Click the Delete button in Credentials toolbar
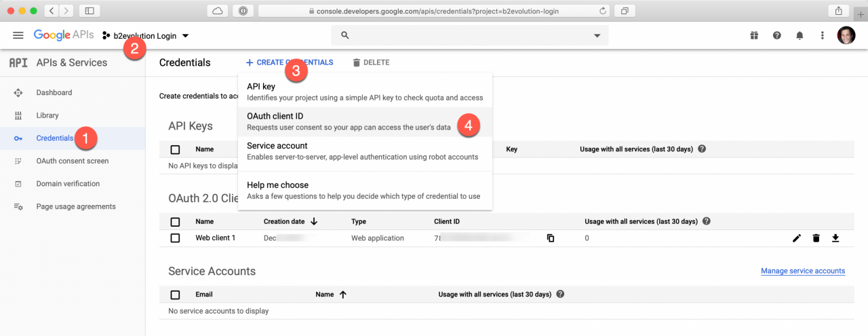868x336 pixels. [x=371, y=62]
